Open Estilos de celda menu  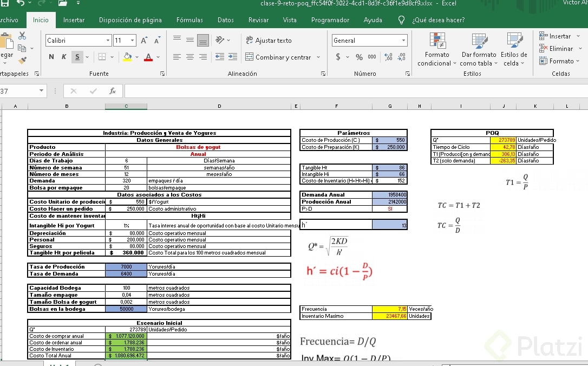pyautogui.click(x=514, y=49)
